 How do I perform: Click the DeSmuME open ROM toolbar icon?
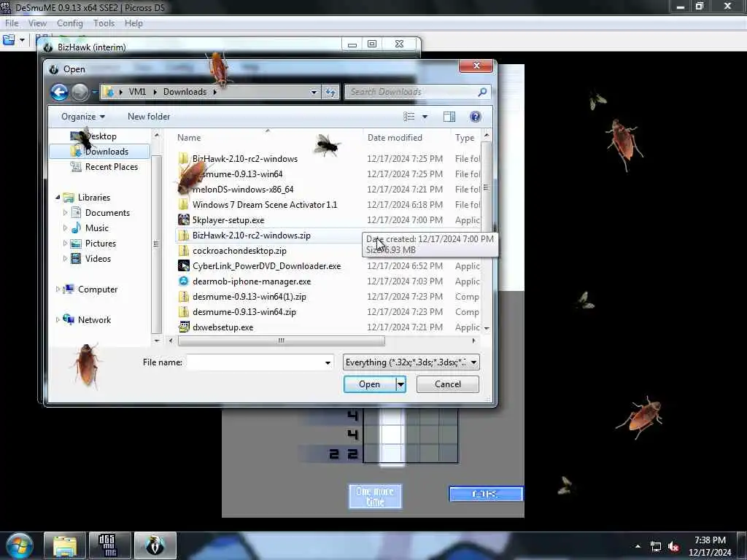pyautogui.click(x=9, y=40)
